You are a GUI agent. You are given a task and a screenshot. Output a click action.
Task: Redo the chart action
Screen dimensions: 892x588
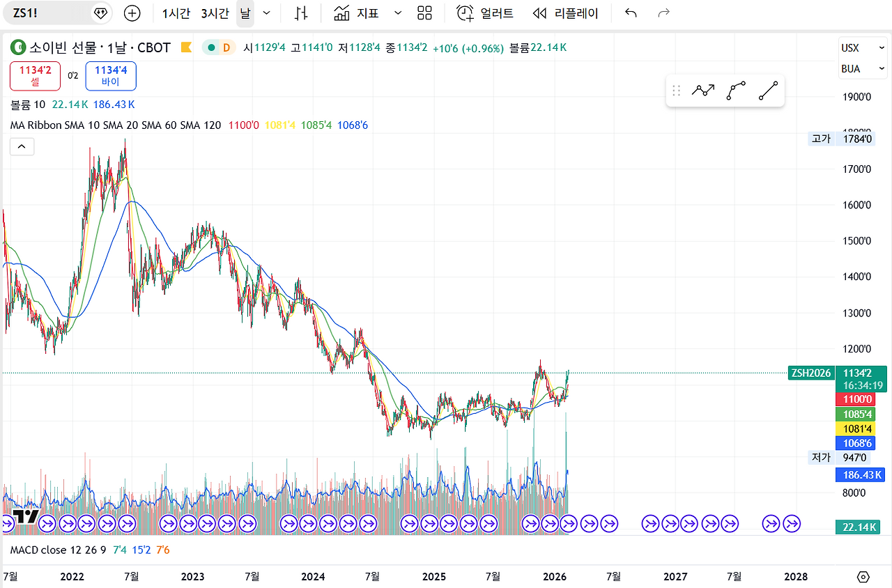pos(664,13)
